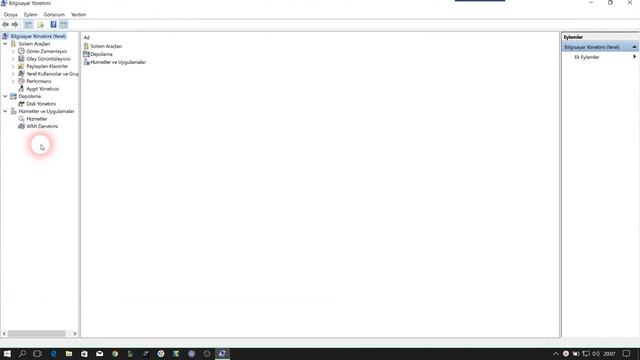Collapse the Hizmetler ve Uygulamalar node arrow

click(x=5, y=111)
